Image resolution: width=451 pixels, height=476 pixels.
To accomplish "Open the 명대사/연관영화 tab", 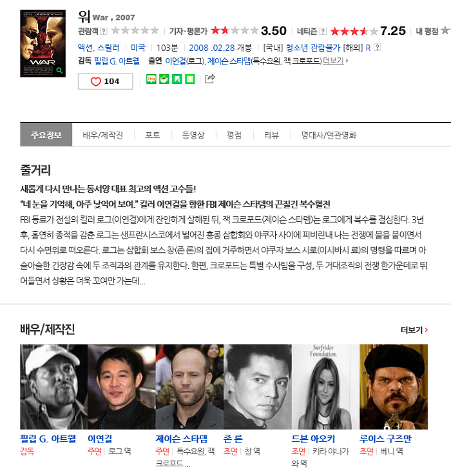I will coord(329,135).
